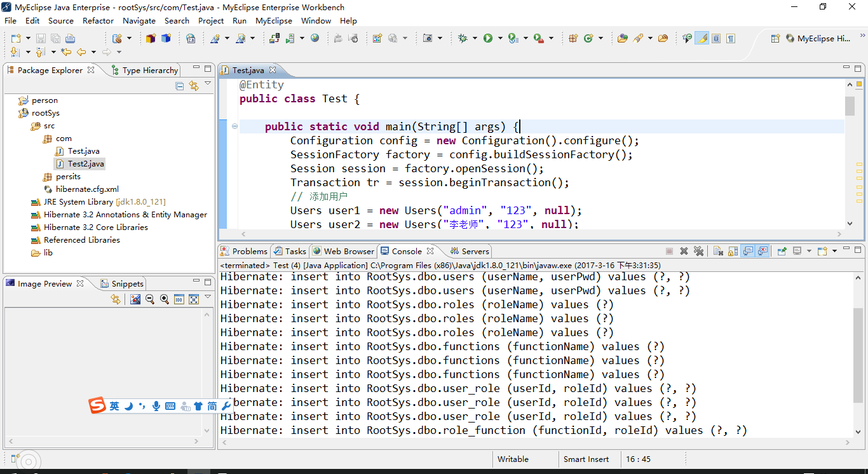This screenshot has height=474, width=868.
Task: Click Remove All Terminated Launches double-X icon
Action: pyautogui.click(x=699, y=251)
